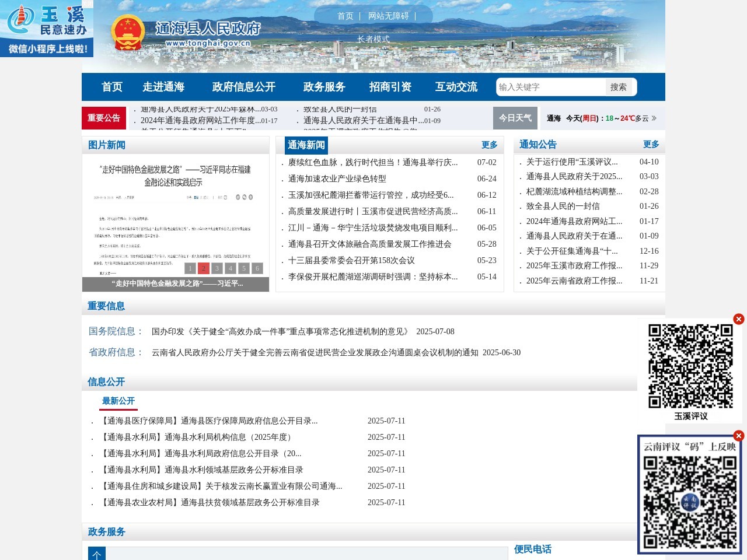Select the 最新公开 tab
Viewport: 747px width, 560px height.
coord(118,401)
